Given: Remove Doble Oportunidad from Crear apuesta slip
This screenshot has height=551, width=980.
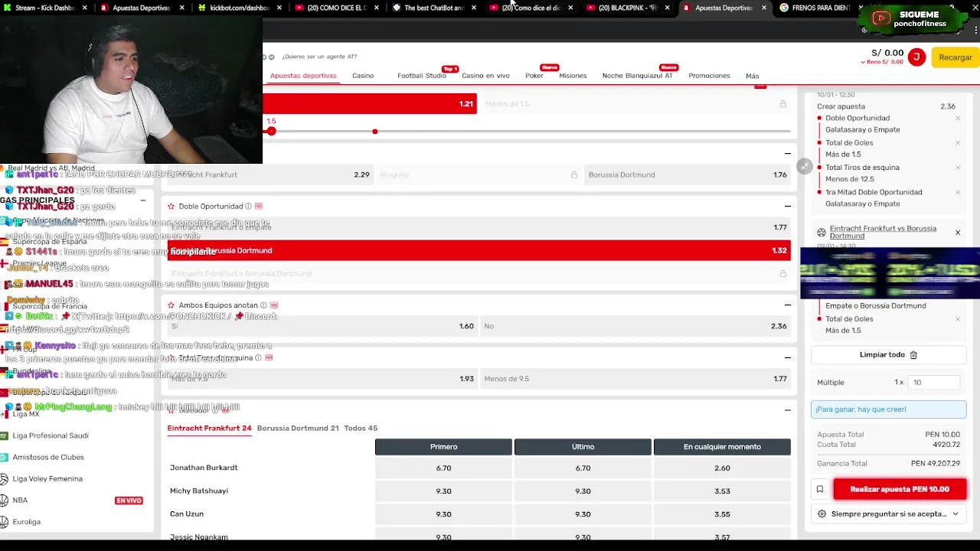Looking at the screenshot, I should (x=957, y=119).
